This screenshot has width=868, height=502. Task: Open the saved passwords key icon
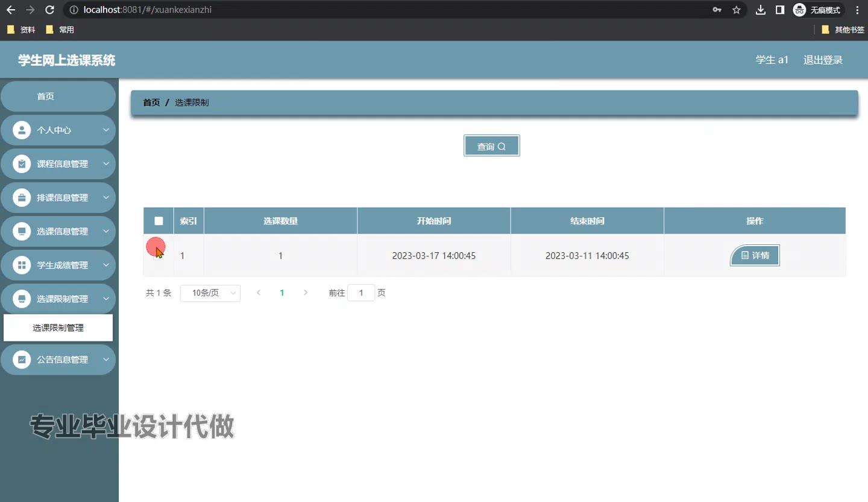tap(717, 10)
